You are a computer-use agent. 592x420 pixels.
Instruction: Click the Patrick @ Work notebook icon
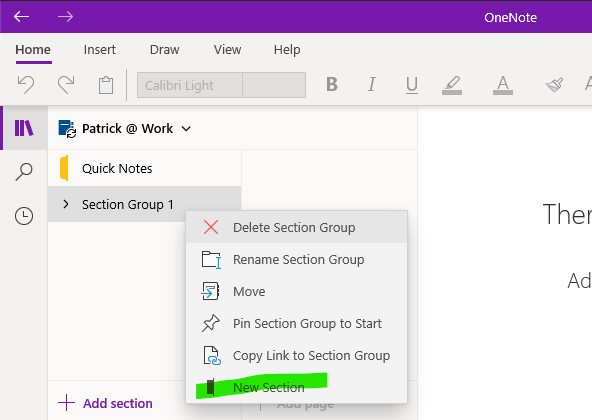point(67,129)
